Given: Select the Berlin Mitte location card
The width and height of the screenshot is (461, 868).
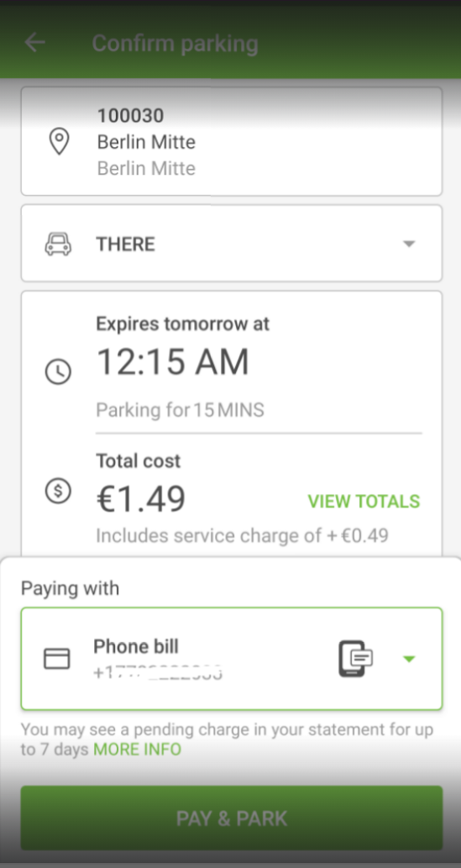Looking at the screenshot, I should [231, 141].
